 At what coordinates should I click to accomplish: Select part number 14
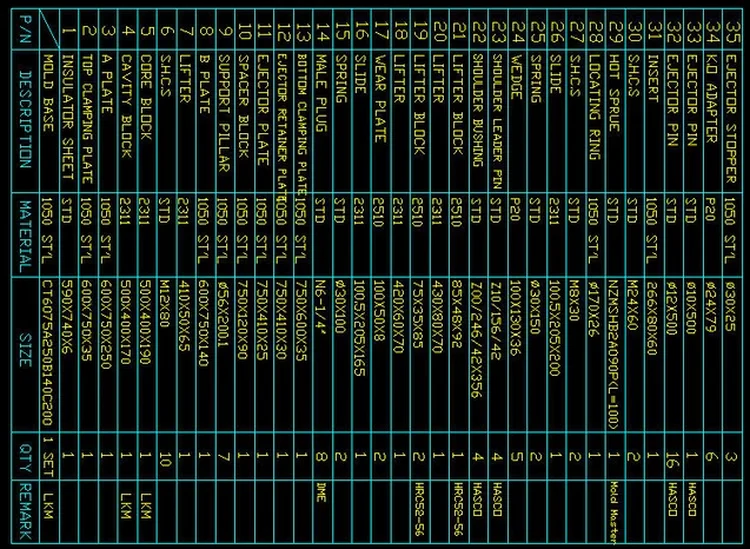(321, 33)
